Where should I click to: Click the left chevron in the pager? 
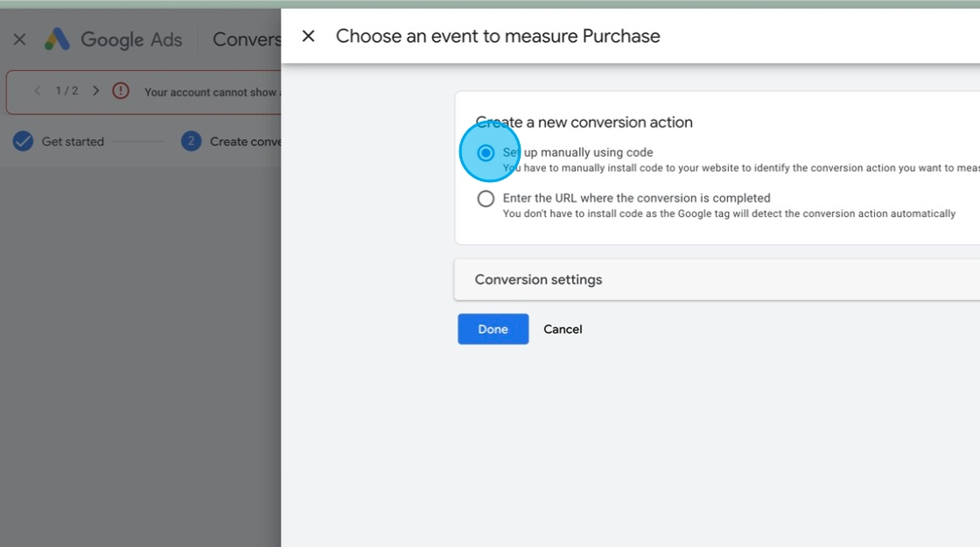(37, 90)
